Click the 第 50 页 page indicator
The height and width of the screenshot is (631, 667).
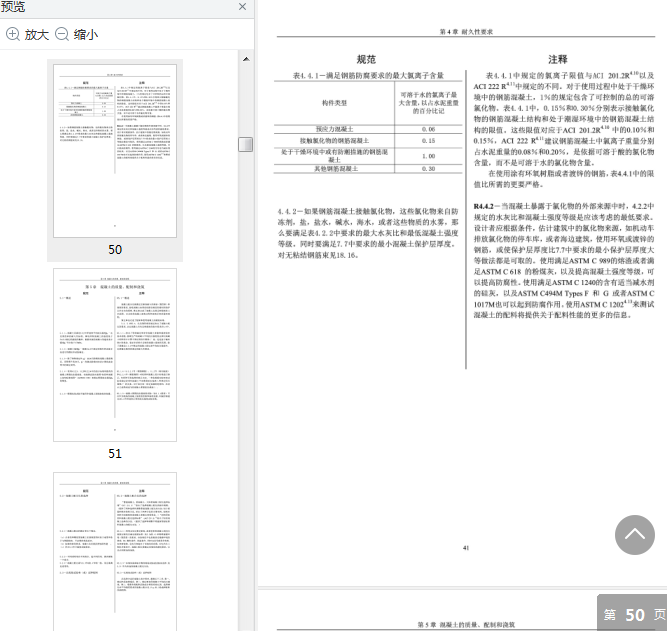coord(634,614)
